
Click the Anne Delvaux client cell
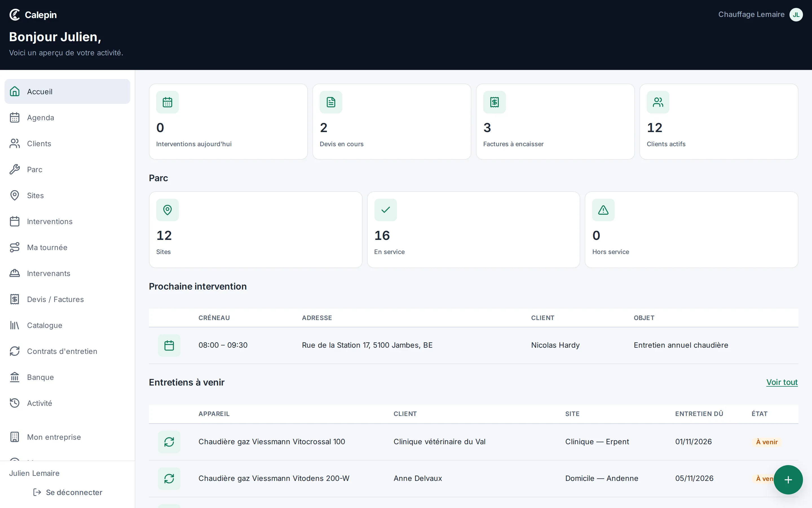(x=417, y=478)
